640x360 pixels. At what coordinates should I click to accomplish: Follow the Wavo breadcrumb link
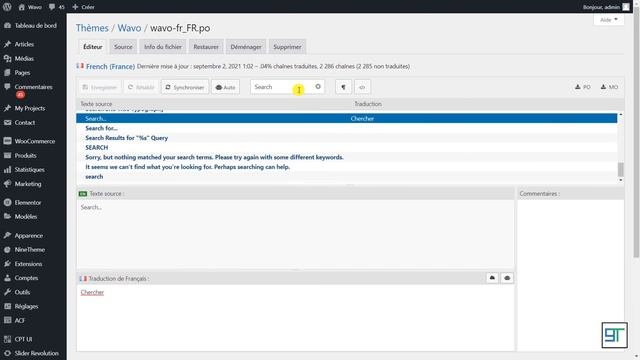[x=129, y=28]
